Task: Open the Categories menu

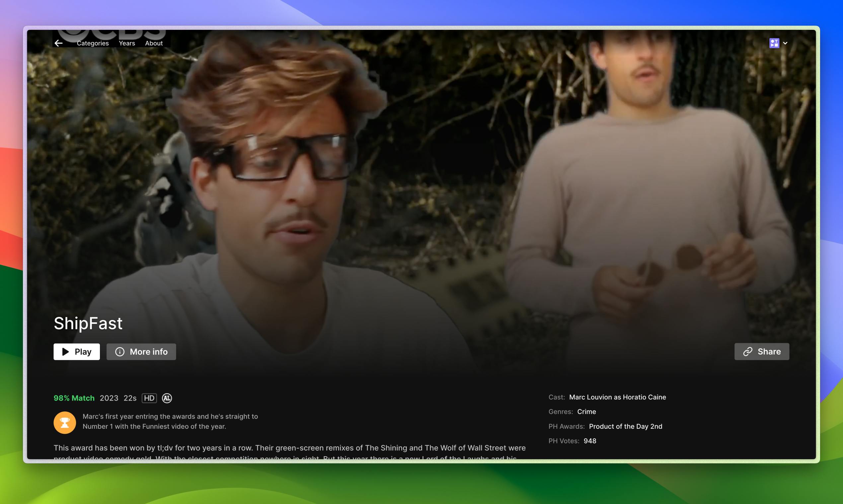Action: tap(93, 43)
